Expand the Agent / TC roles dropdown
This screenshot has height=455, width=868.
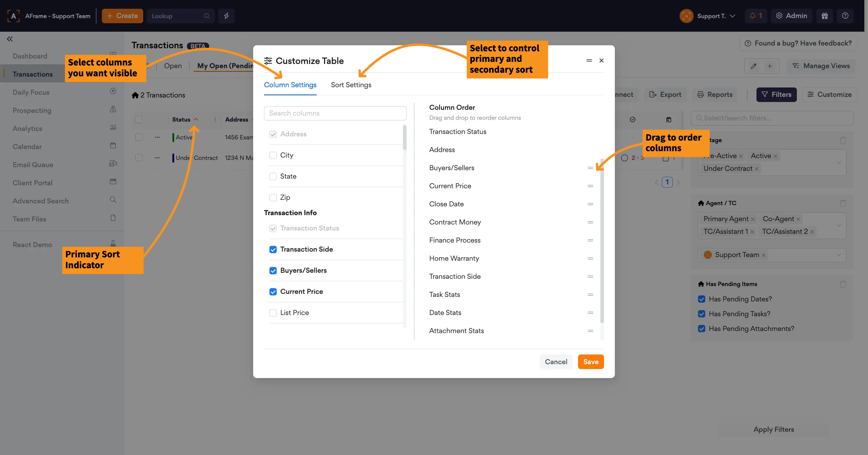click(838, 225)
